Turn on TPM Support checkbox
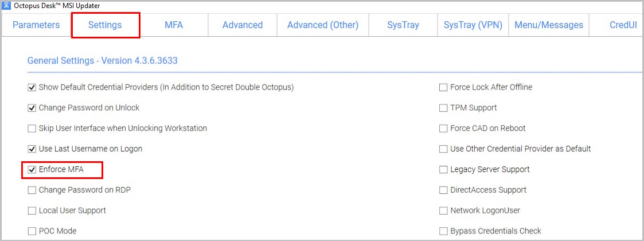 443,108
